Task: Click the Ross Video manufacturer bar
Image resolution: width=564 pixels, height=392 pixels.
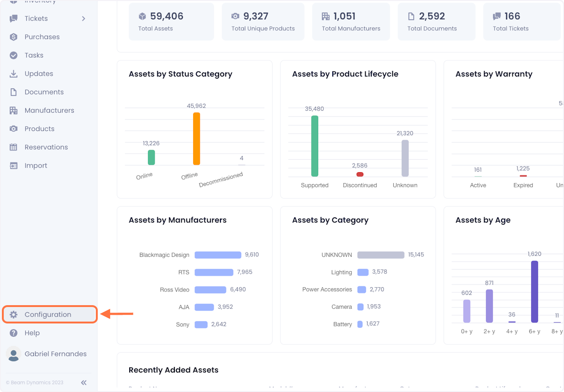Action: [211, 290]
